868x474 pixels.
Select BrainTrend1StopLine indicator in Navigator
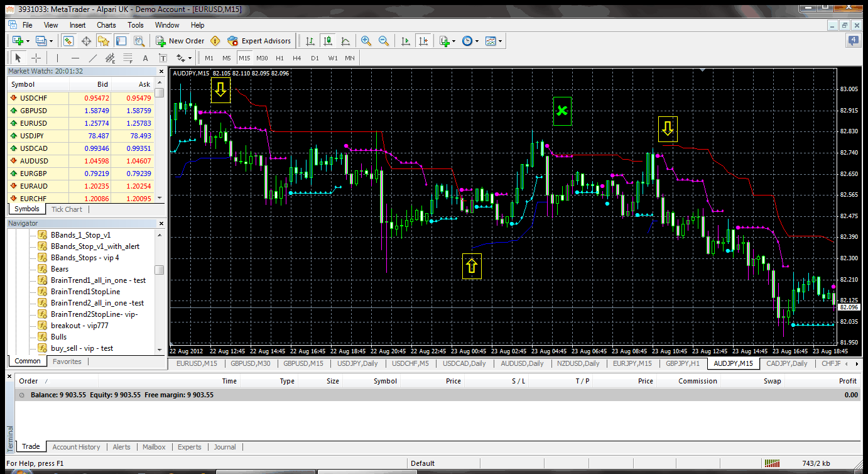coord(85,292)
